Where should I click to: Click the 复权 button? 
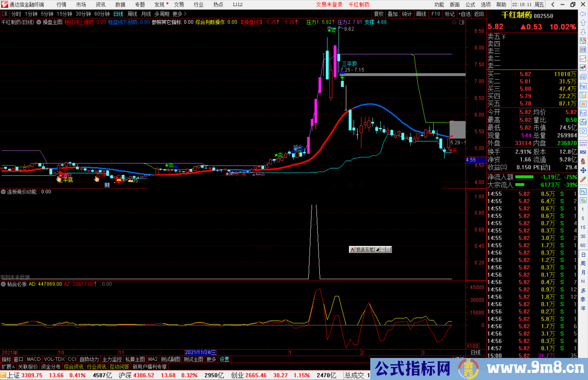pyautogui.click(x=379, y=14)
